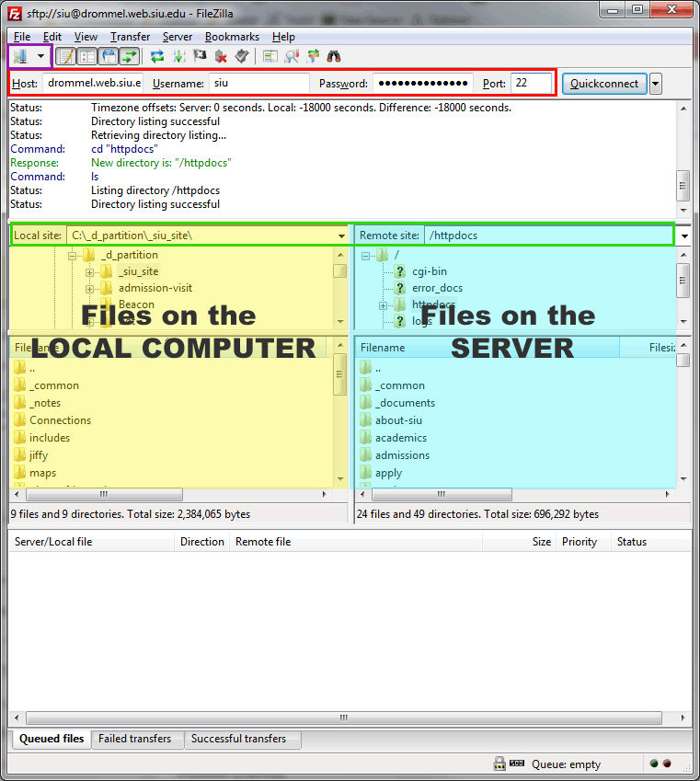Open the Help menu
The height and width of the screenshot is (781, 700).
click(x=283, y=37)
